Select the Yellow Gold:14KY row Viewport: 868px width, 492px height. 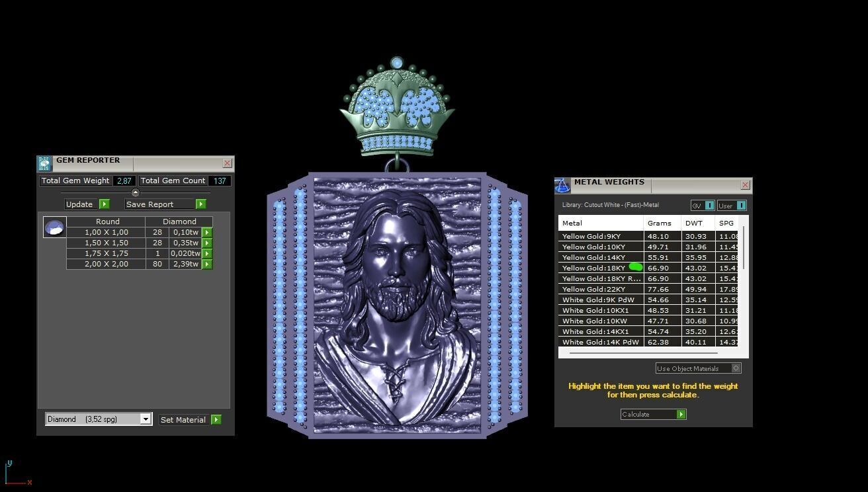point(648,257)
